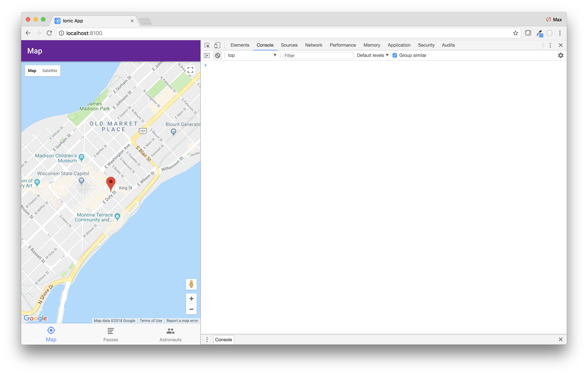Click the inspect element picker icon
Screen dimensions: 588x375
[207, 45]
